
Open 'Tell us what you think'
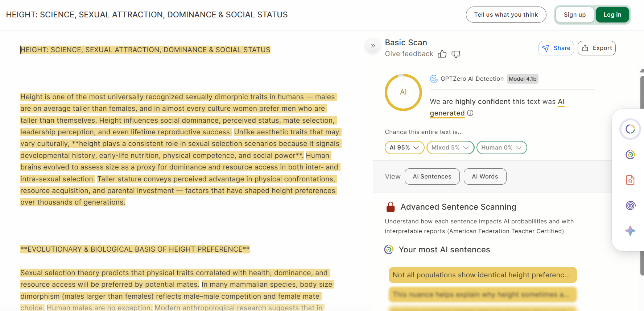pos(506,14)
